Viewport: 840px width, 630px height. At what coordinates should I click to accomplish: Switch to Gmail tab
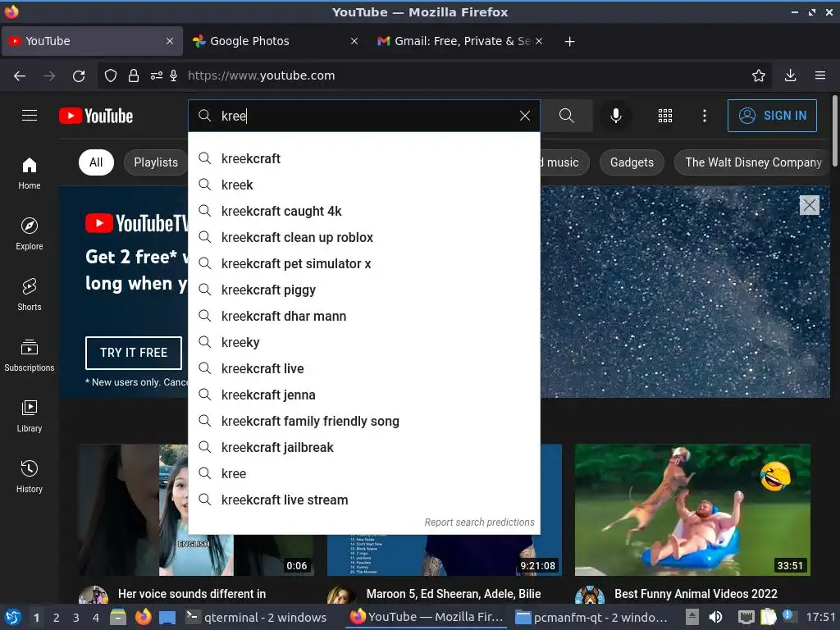pyautogui.click(x=461, y=41)
